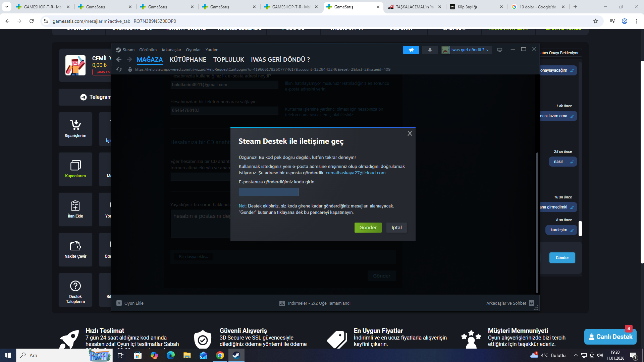The height and width of the screenshot is (362, 644).
Task: Open İlan Ekle tile on GameSatış
Action: (75, 209)
